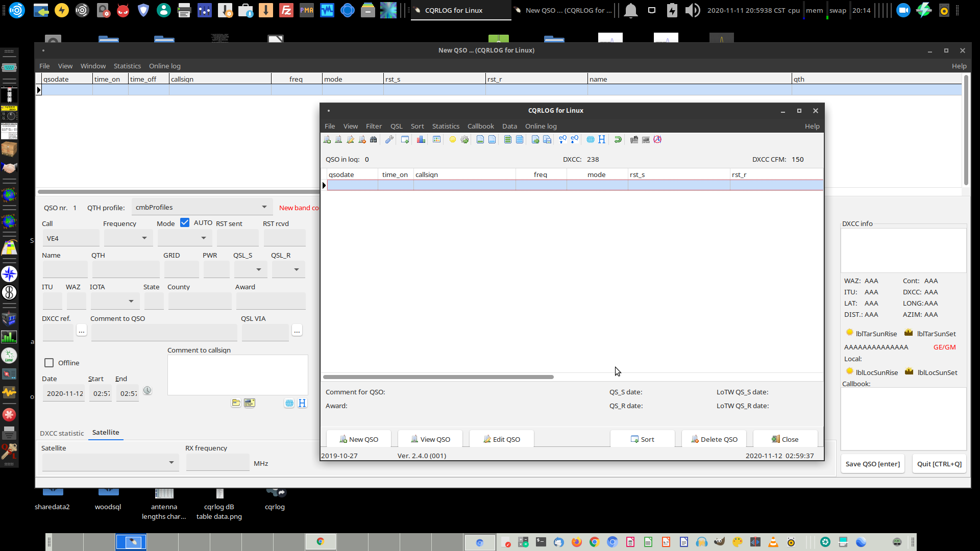The image size is (980, 551).
Task: Click the Edit QSO pencil toolbar icon
Action: pyautogui.click(x=350, y=139)
